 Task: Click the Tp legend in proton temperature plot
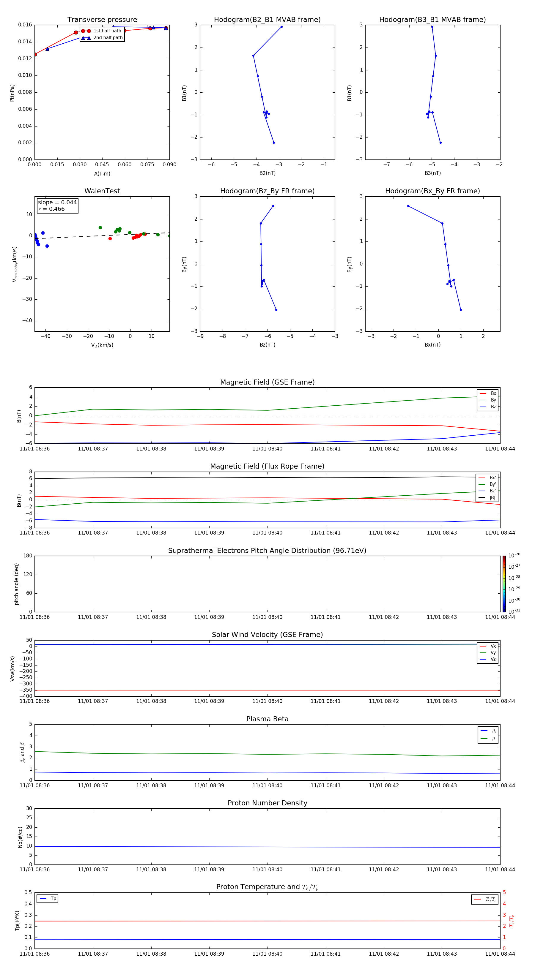[48, 899]
